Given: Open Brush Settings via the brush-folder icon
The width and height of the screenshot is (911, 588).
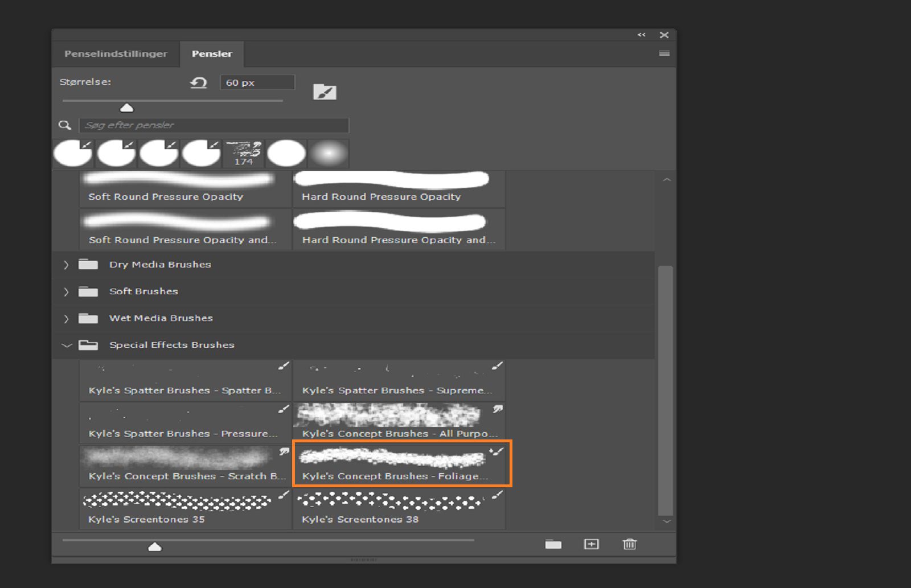Looking at the screenshot, I should click(x=325, y=92).
